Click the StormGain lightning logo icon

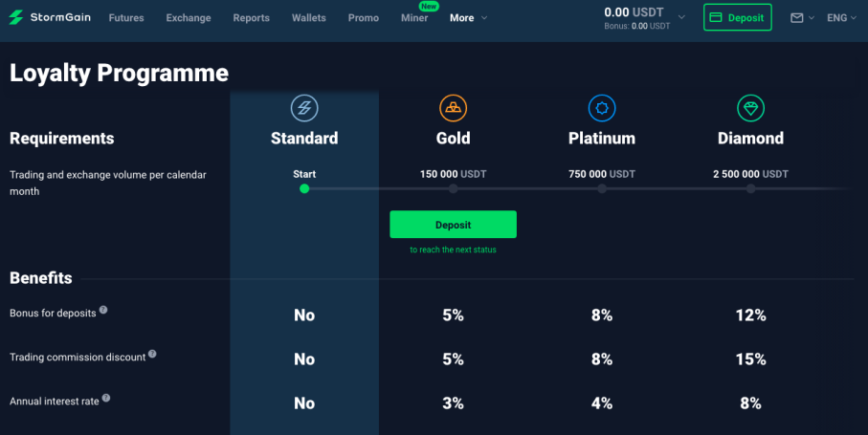click(x=16, y=18)
